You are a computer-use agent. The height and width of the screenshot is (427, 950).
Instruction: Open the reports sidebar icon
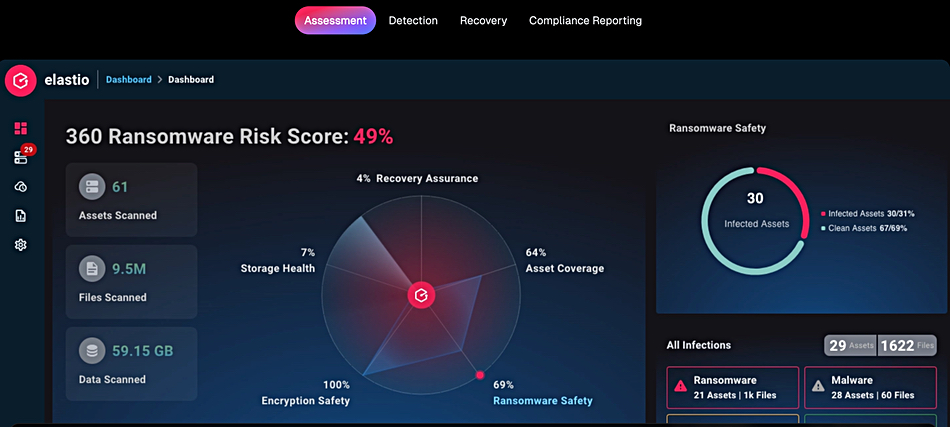21,216
